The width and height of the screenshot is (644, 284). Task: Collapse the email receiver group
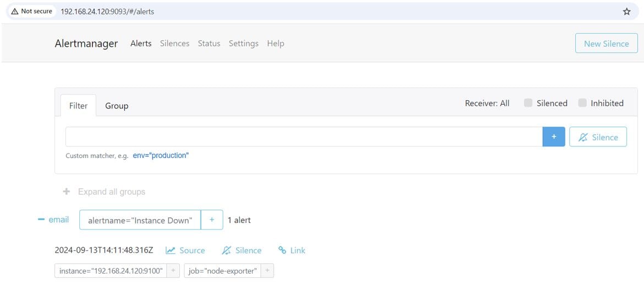click(41, 220)
